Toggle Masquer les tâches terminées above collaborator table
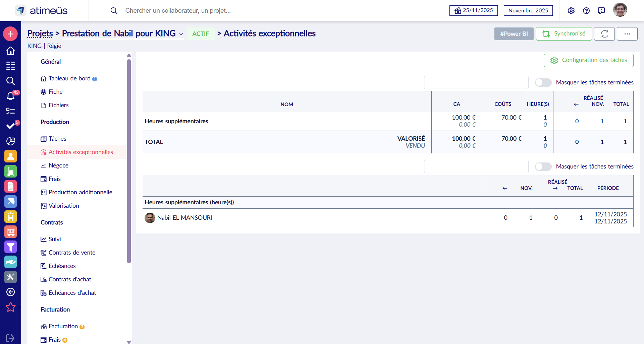This screenshot has height=344, width=644. (x=543, y=166)
